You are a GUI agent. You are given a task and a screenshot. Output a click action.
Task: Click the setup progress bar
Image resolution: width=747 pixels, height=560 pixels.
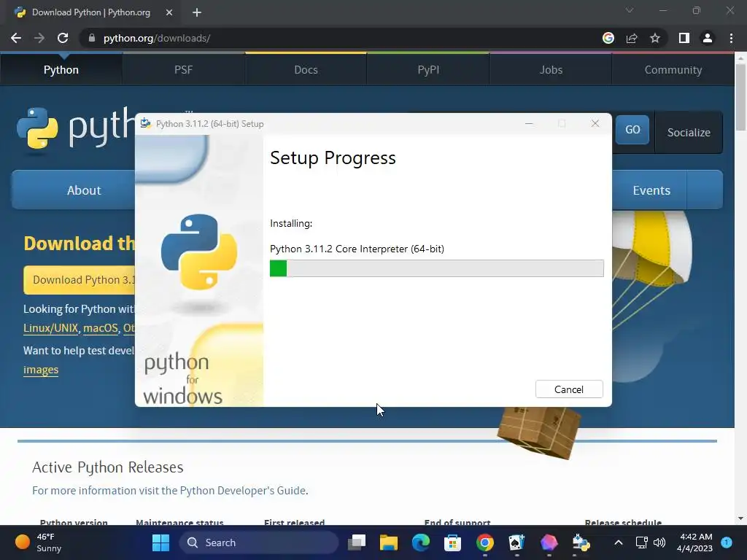click(x=436, y=268)
